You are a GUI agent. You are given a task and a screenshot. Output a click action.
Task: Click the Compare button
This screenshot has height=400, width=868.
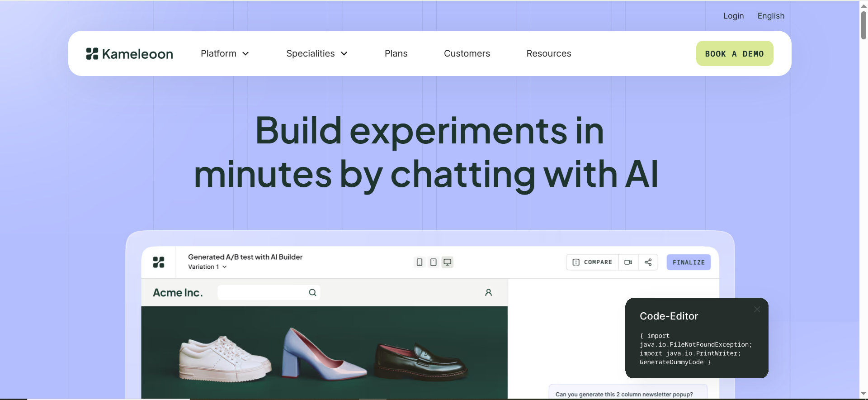(592, 262)
